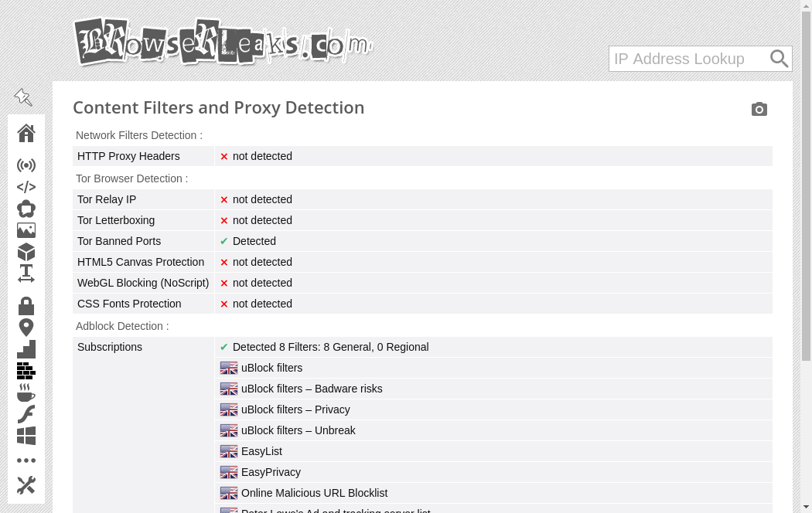
Task: Open the IP address broadcast icon
Action: pos(26,165)
